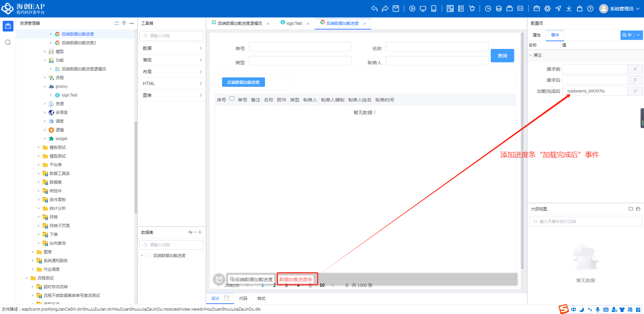Image resolution: width=644 pixels, height=314 pixels.
Task: Click the blue 后端数据加载进度 button on canvas
Action: click(x=243, y=82)
